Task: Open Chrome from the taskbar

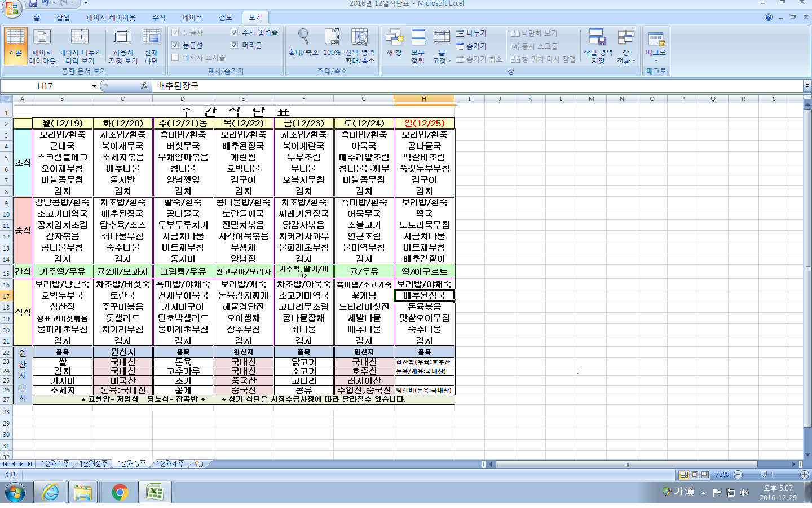Action: [x=120, y=492]
